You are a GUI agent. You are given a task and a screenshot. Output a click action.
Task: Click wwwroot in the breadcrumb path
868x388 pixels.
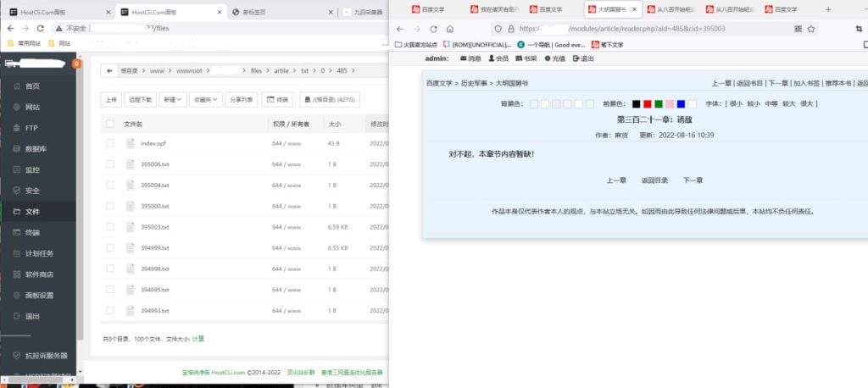pyautogui.click(x=189, y=71)
